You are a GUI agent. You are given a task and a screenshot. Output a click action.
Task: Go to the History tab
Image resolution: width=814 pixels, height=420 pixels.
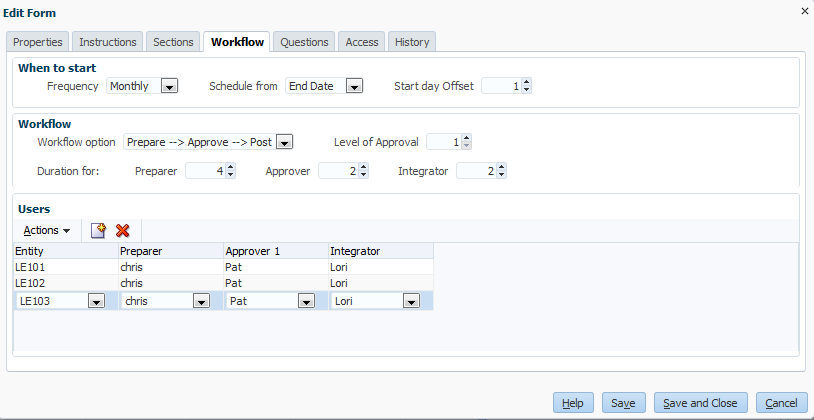(x=412, y=42)
